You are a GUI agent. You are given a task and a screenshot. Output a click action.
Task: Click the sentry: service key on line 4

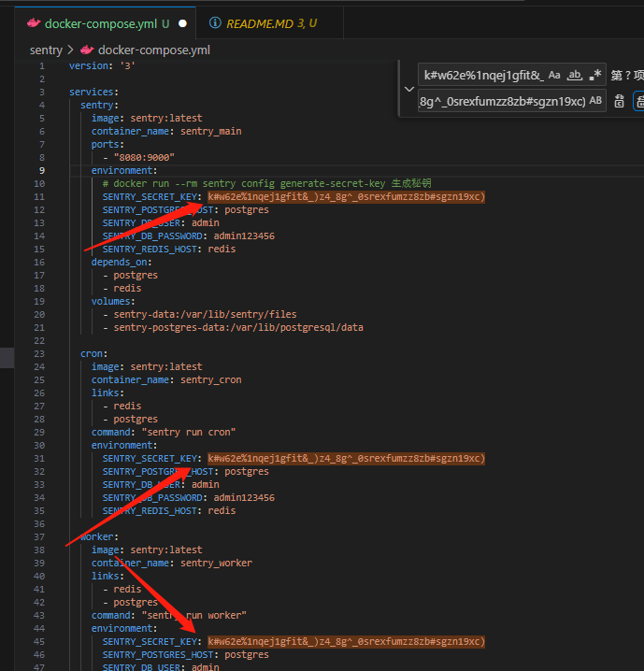99,105
